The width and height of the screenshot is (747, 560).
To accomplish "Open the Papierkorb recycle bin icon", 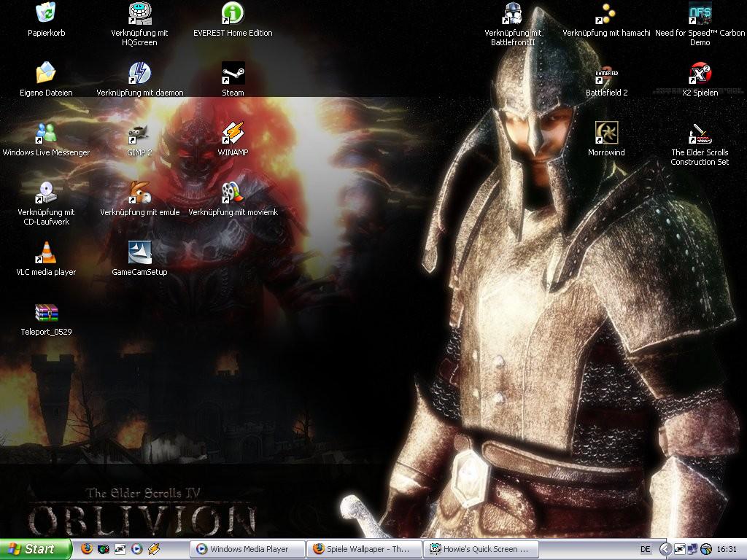I will coord(46,12).
